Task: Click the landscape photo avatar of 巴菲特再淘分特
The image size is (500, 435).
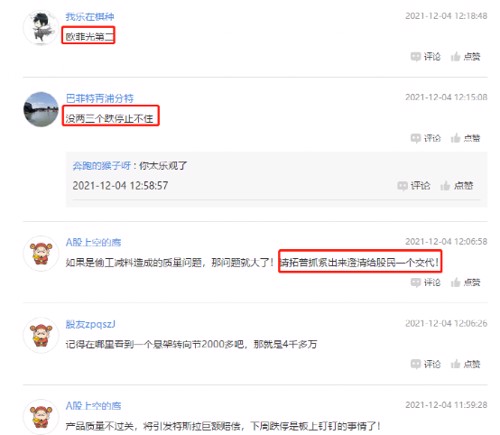Action: (41, 109)
